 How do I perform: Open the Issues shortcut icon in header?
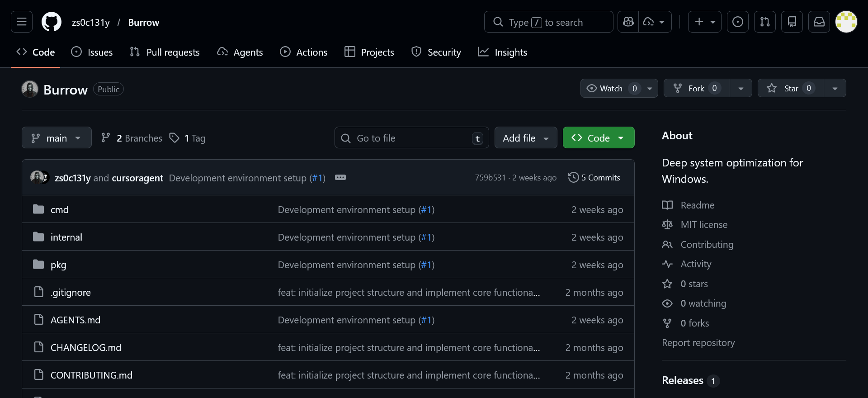(x=737, y=22)
